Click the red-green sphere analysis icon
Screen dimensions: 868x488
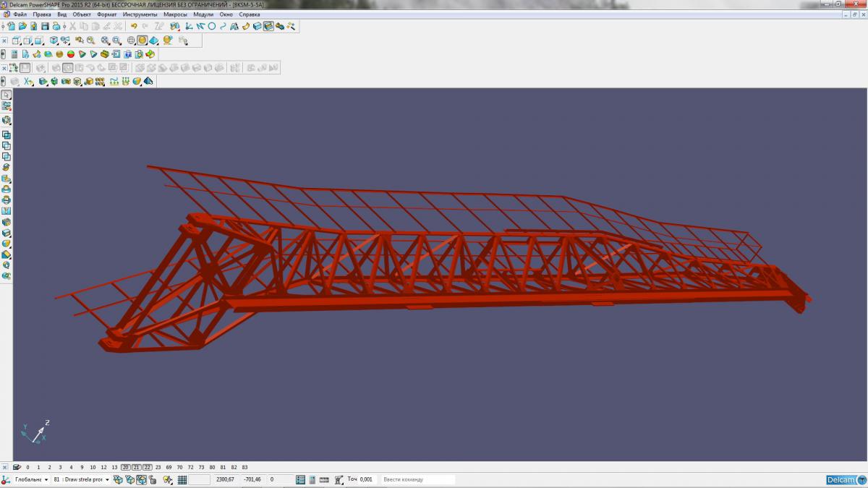click(x=71, y=53)
